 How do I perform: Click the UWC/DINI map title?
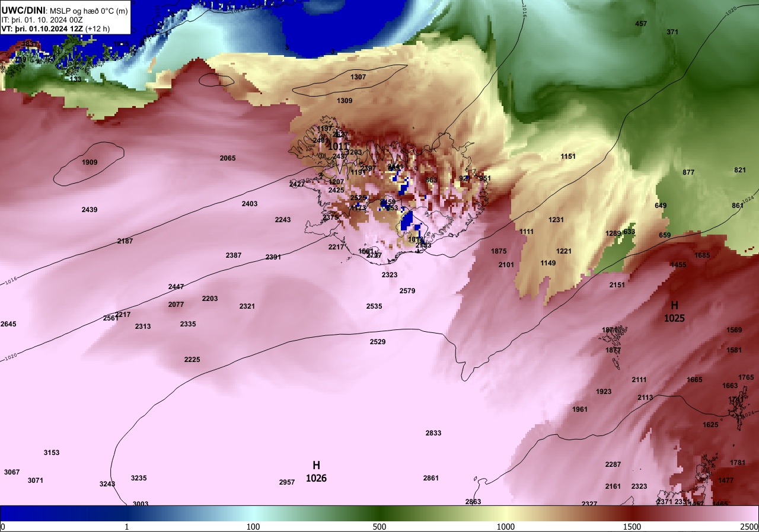(64, 9)
